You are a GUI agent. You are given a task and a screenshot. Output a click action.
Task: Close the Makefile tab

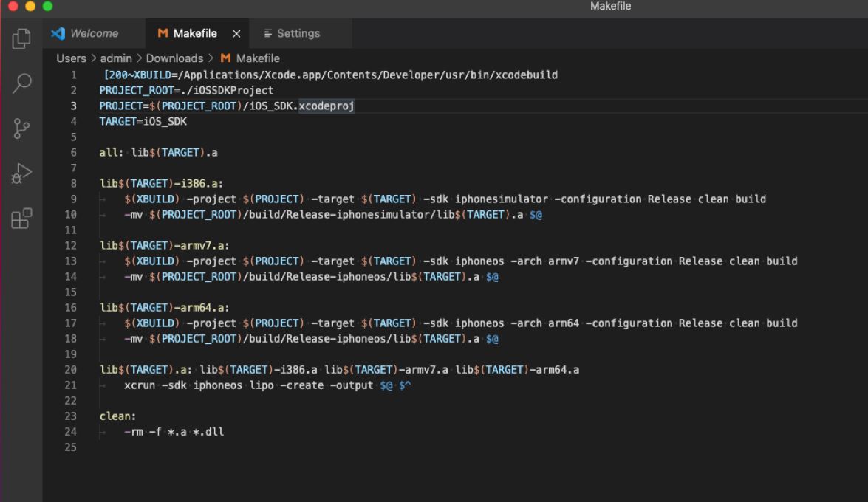click(x=236, y=34)
